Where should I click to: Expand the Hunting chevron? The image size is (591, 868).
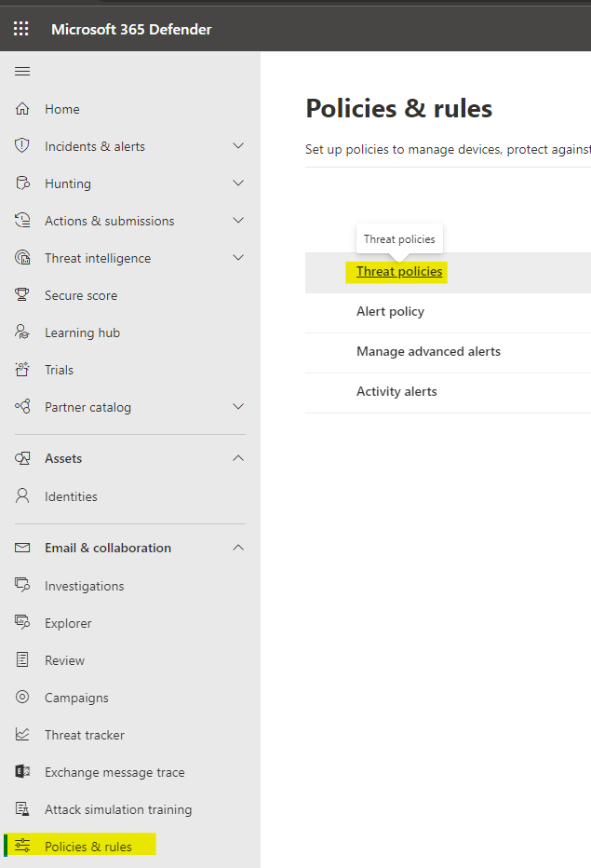point(238,183)
